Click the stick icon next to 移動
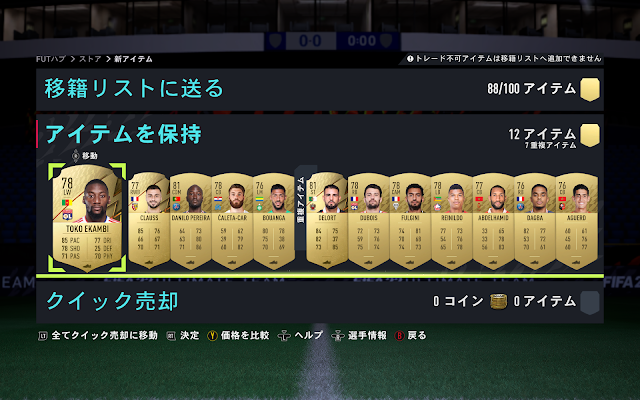The image size is (640, 400). [76, 156]
